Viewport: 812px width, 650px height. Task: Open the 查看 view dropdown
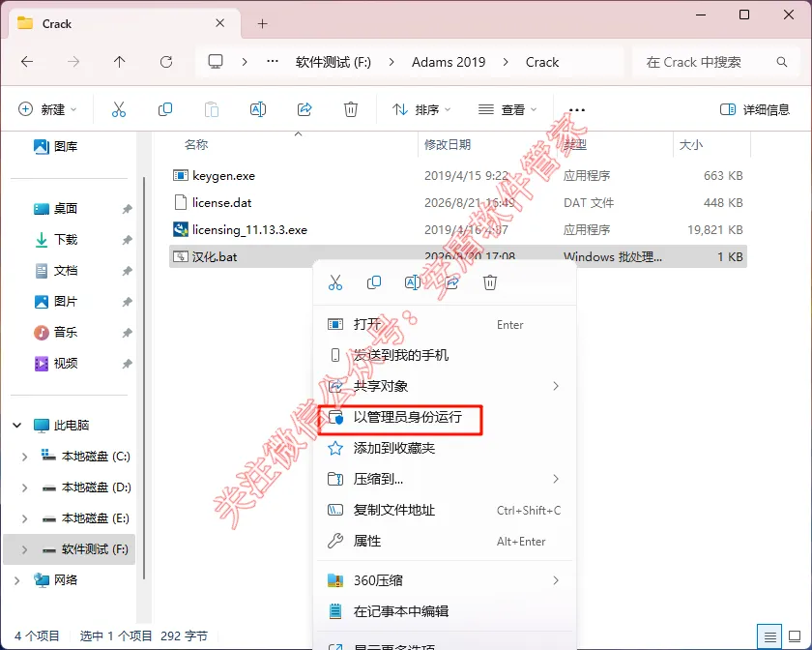(507, 109)
